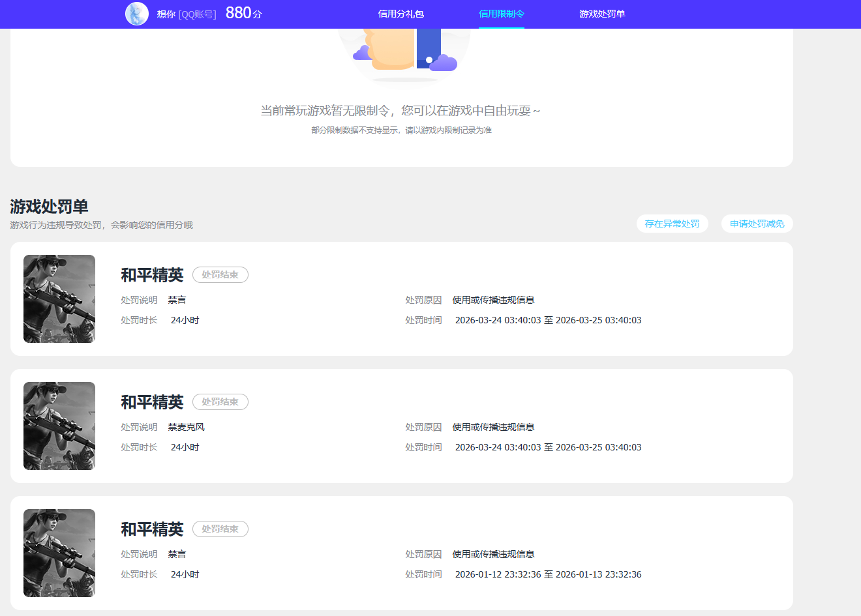
Task: Click the 处罚结束 badge on the 禁麦克风 card
Action: click(220, 402)
